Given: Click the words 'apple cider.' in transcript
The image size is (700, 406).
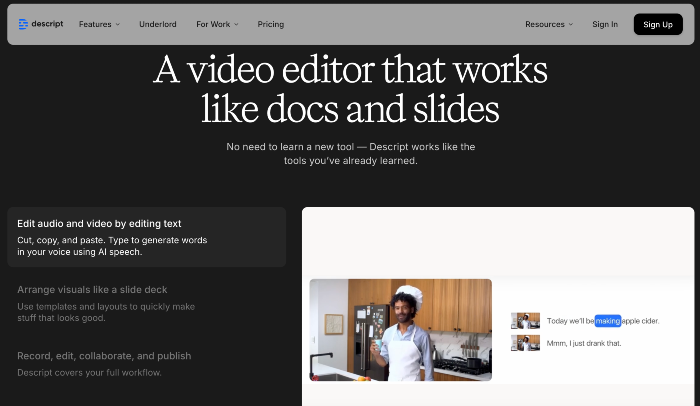Looking at the screenshot, I should 641,321.
